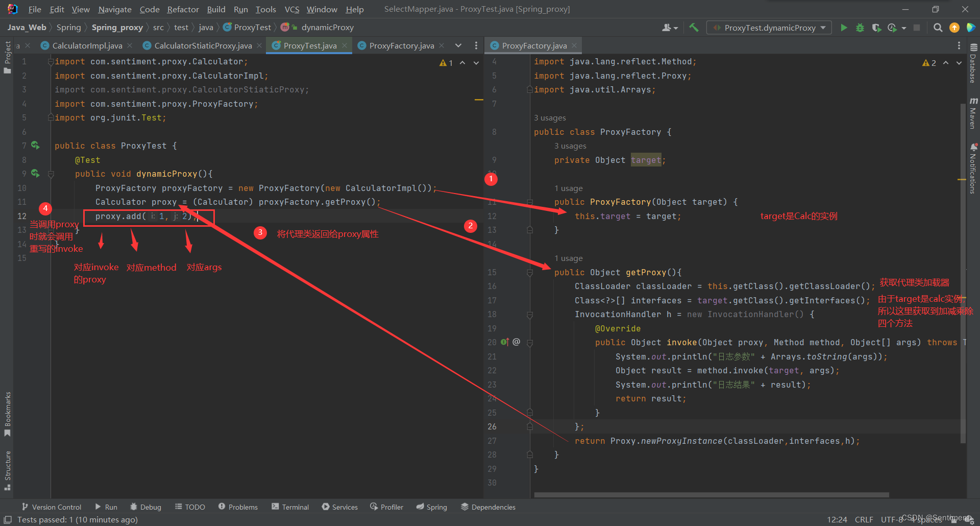Open ProxyTest.dynamicProxy run configuration dropdown
The height and width of the screenshot is (526, 980).
pos(769,28)
